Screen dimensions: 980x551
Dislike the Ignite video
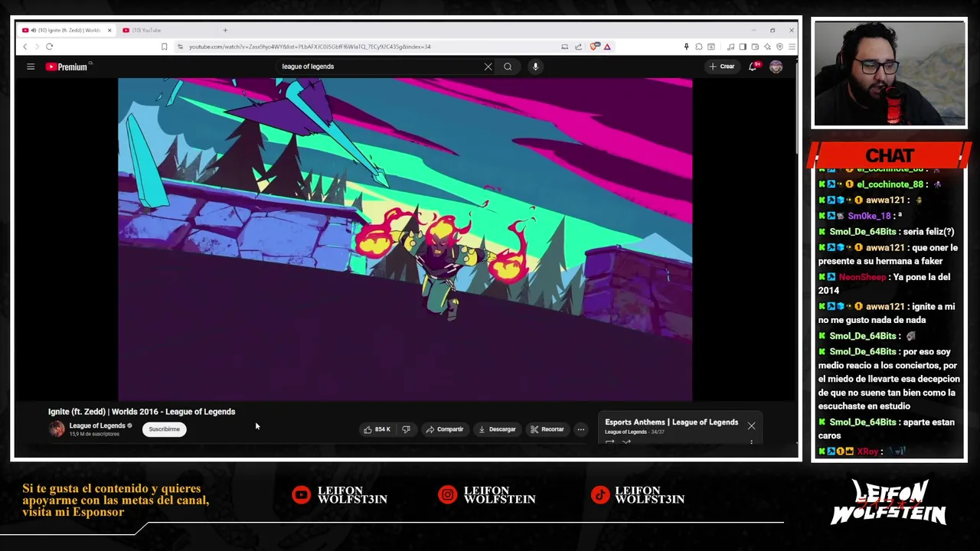tap(407, 429)
